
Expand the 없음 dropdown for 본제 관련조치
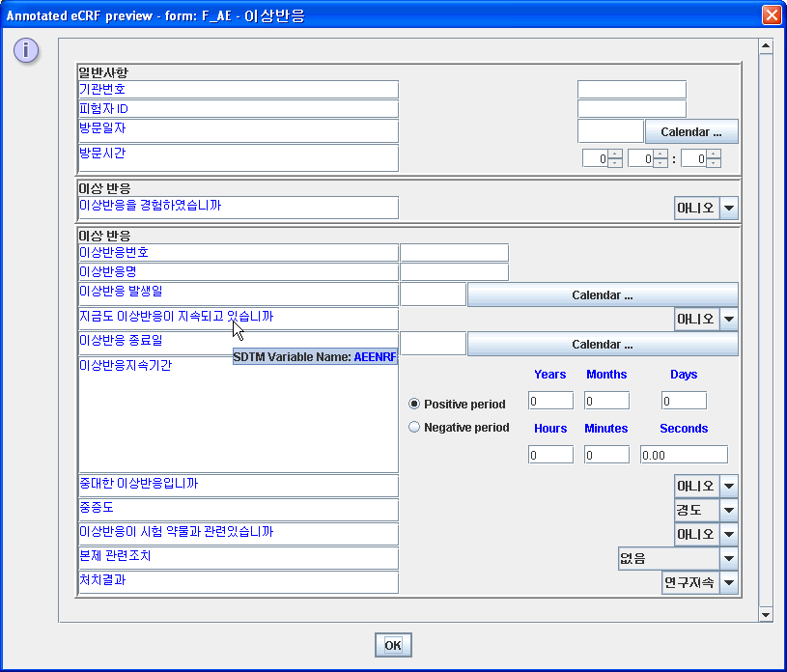pos(729,557)
